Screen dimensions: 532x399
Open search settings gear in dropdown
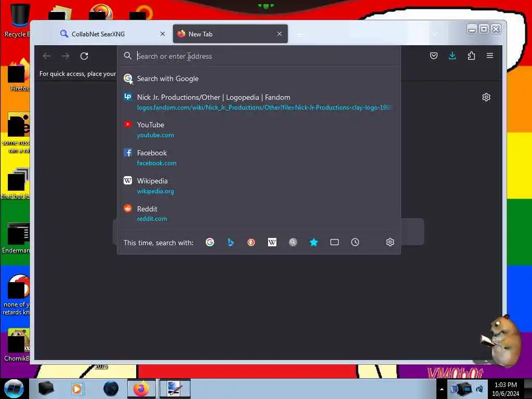coord(390,242)
